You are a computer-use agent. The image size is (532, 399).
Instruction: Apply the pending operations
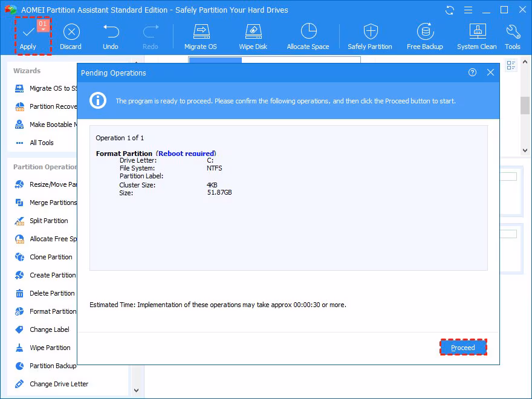[x=28, y=37]
